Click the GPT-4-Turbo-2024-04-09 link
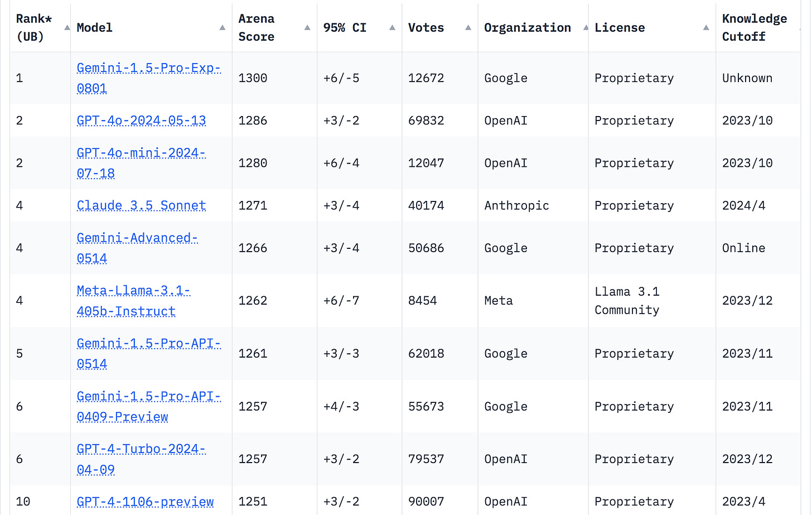The height and width of the screenshot is (515, 812). pyautogui.click(x=141, y=459)
